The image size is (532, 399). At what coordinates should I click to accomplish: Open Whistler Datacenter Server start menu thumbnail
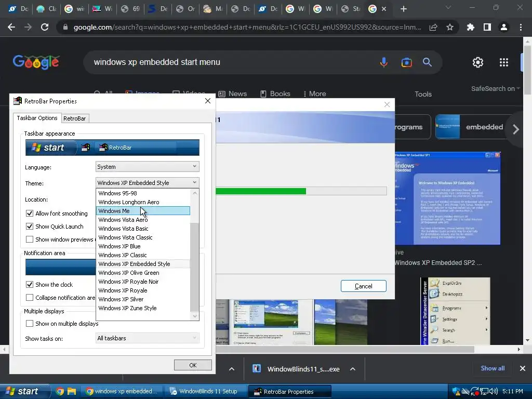455,311
